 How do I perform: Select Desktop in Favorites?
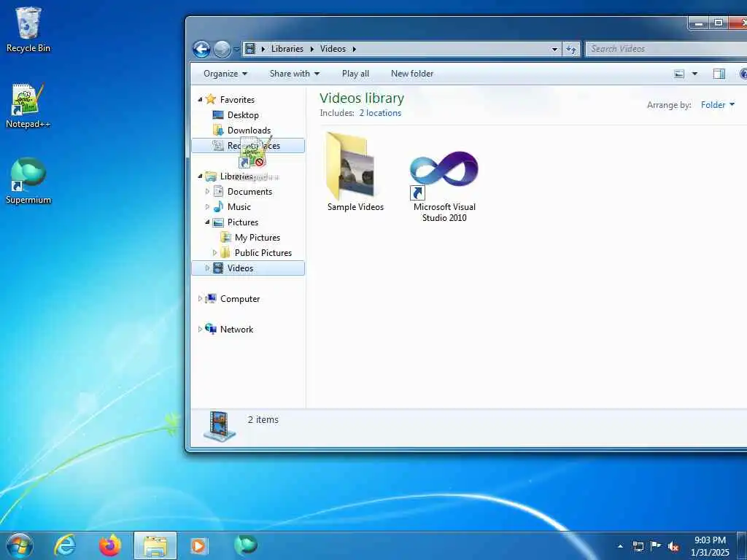[x=242, y=114]
